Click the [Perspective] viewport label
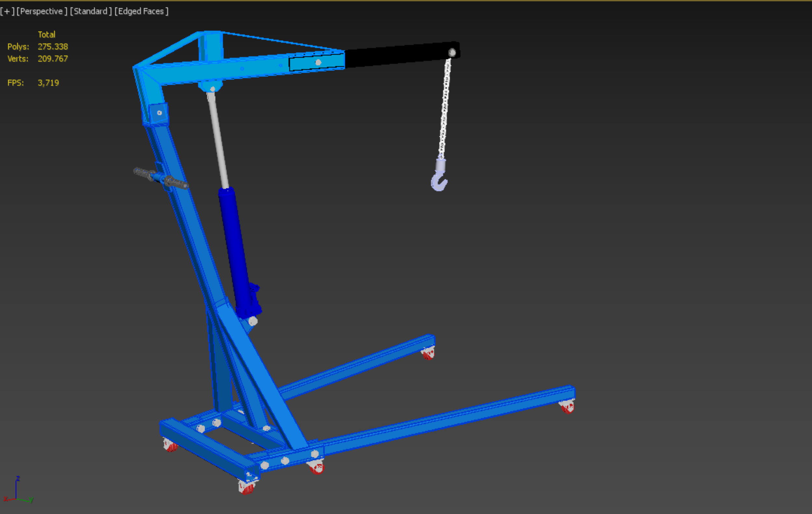This screenshot has height=514, width=812. point(42,11)
